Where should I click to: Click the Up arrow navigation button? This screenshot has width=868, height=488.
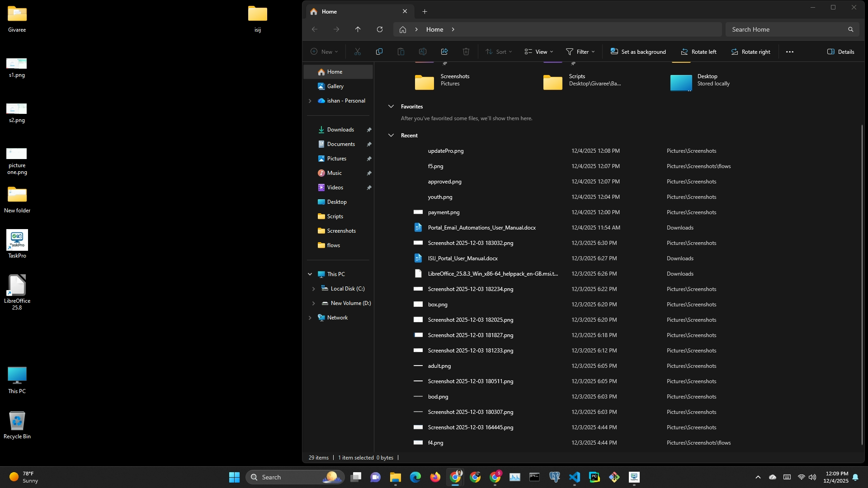(358, 29)
